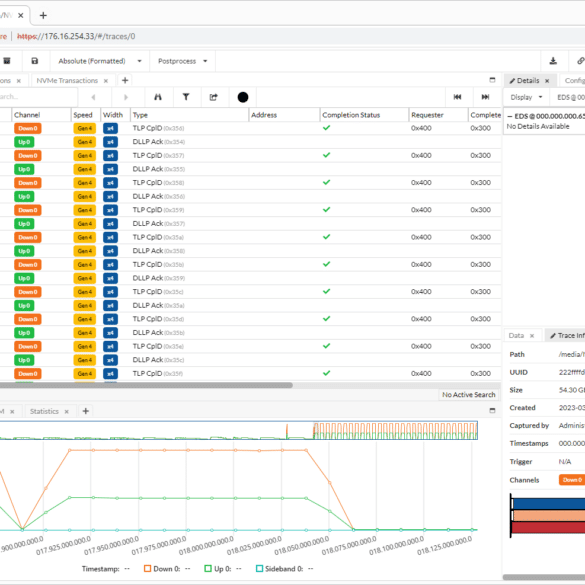Image resolution: width=585 pixels, height=585 pixels.
Task: Click the Address column header
Action: click(284, 115)
